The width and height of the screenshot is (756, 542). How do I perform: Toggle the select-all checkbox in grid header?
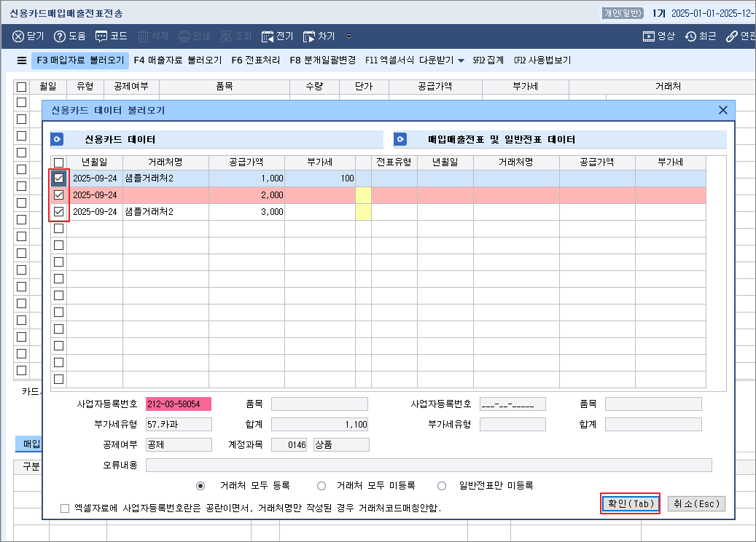tap(58, 162)
